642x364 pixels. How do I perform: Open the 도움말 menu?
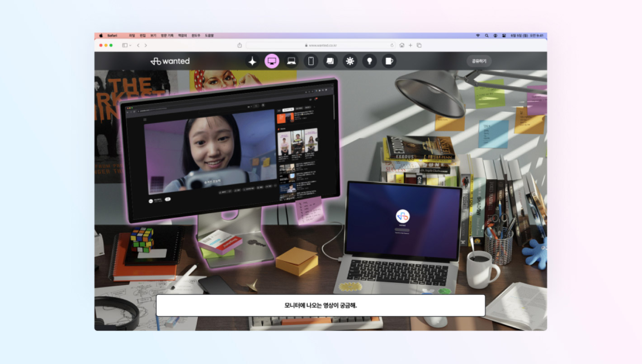coord(209,35)
